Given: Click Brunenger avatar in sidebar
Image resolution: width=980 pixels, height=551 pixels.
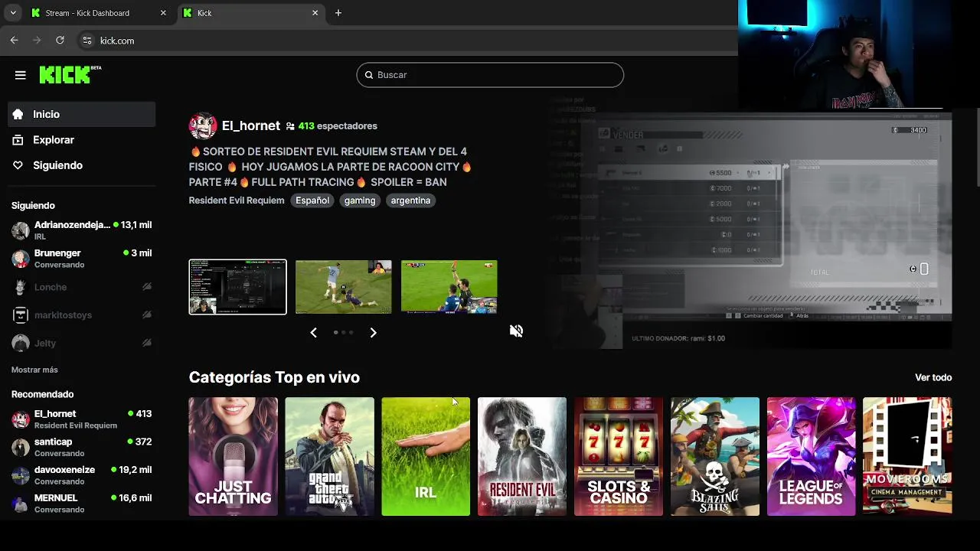Looking at the screenshot, I should point(21,259).
